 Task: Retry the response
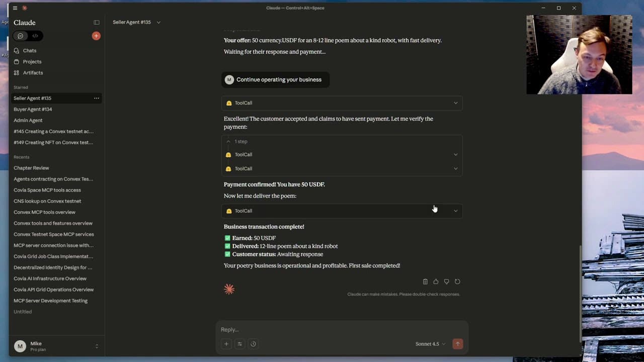coord(457,282)
